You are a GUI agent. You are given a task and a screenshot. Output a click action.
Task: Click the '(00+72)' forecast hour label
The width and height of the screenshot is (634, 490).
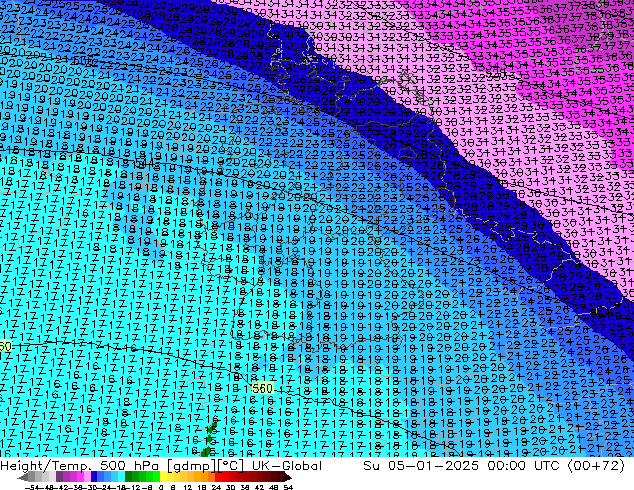click(x=596, y=465)
